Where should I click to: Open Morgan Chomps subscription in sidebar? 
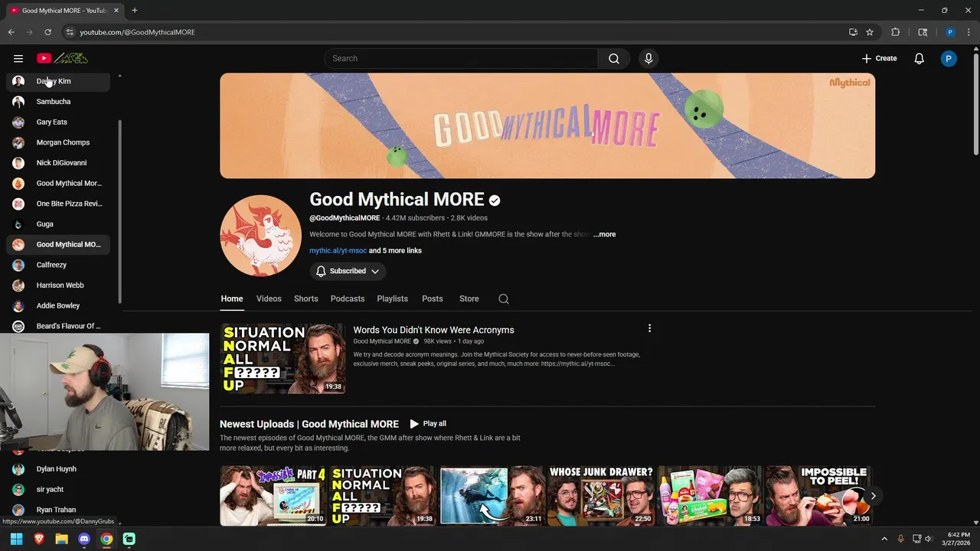[58, 142]
